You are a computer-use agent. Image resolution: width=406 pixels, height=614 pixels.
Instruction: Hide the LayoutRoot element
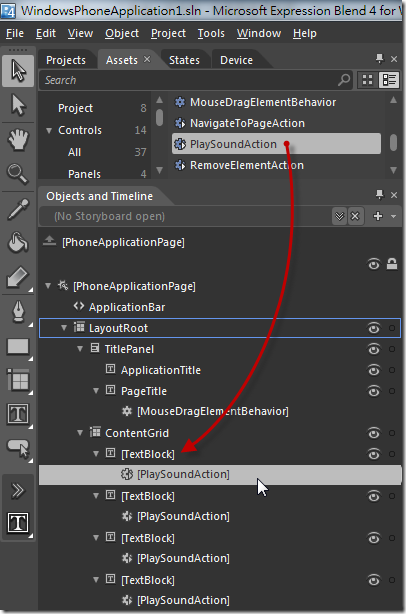click(374, 328)
